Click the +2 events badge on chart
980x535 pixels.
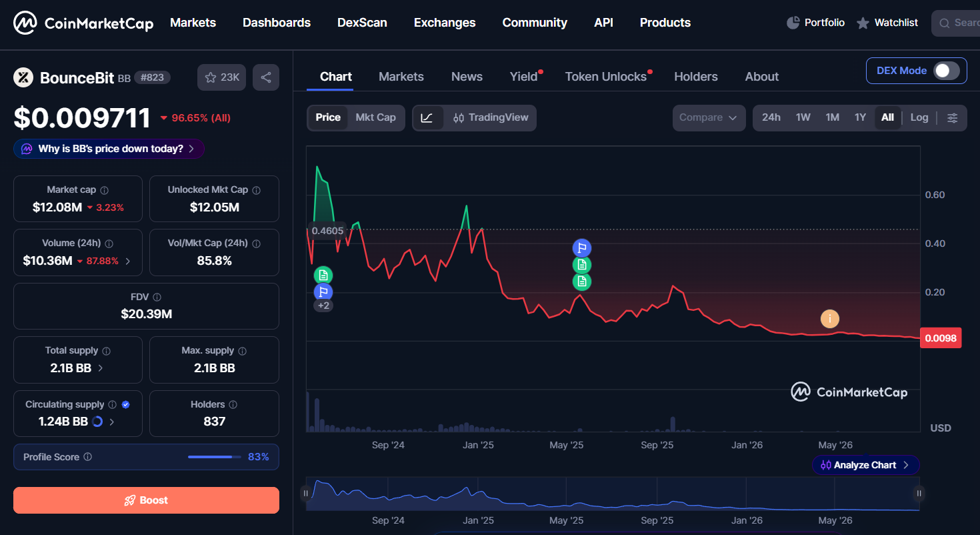tap(323, 306)
